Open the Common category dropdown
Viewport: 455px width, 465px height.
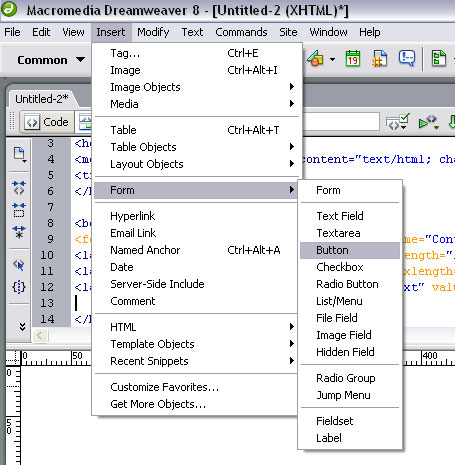click(51, 60)
